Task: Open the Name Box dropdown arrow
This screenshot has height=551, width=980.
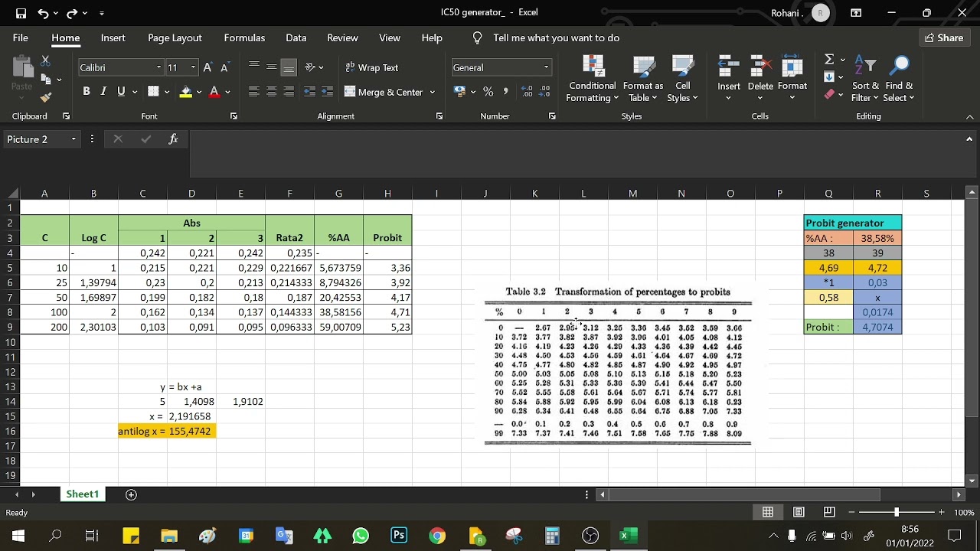Action: (x=74, y=139)
